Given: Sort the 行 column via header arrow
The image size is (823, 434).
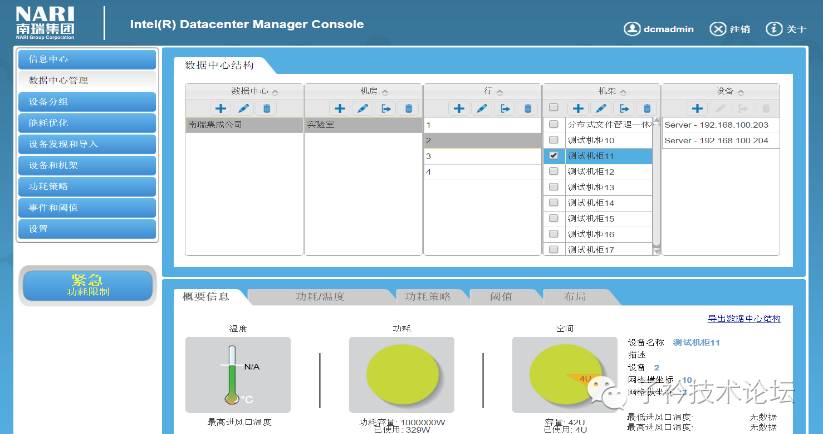Looking at the screenshot, I should (x=500, y=92).
